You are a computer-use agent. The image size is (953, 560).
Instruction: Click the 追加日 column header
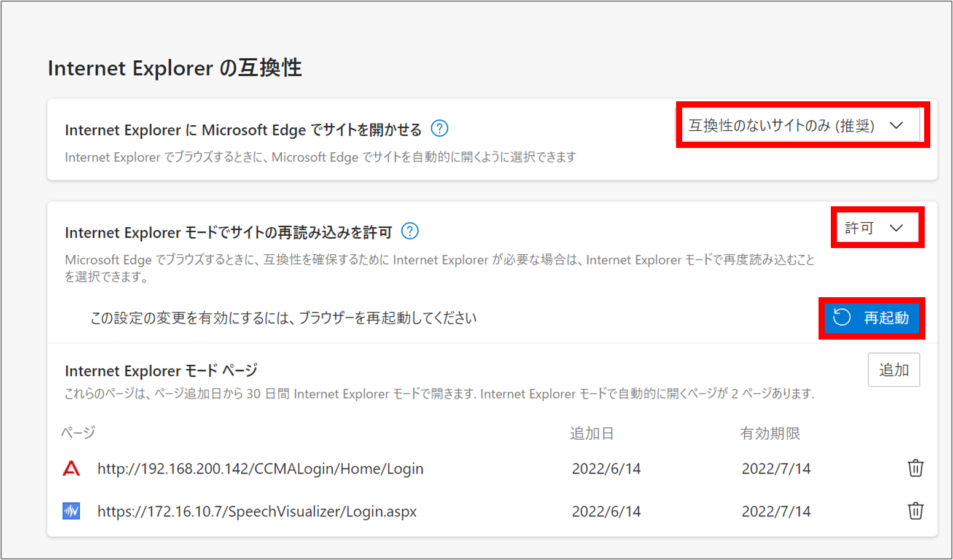592,434
